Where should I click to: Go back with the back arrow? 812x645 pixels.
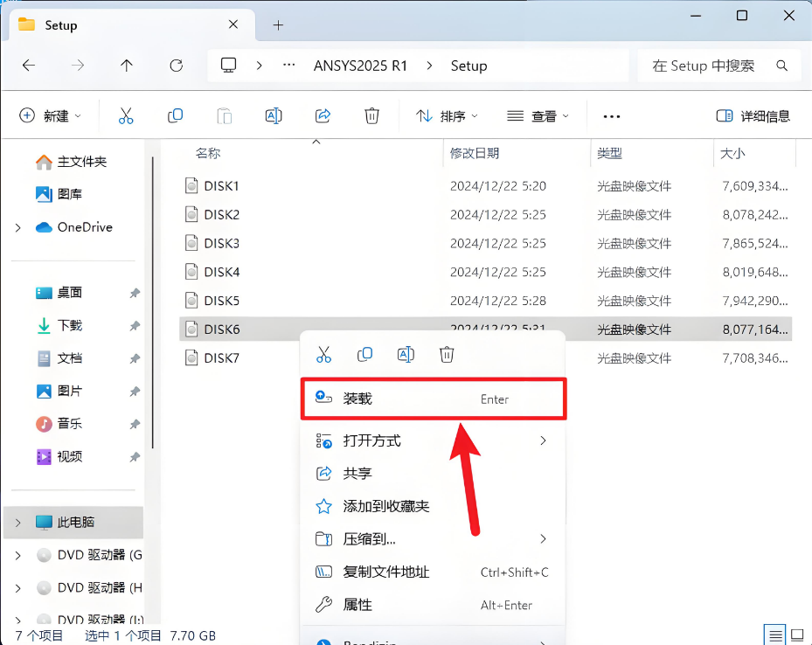click(x=29, y=66)
